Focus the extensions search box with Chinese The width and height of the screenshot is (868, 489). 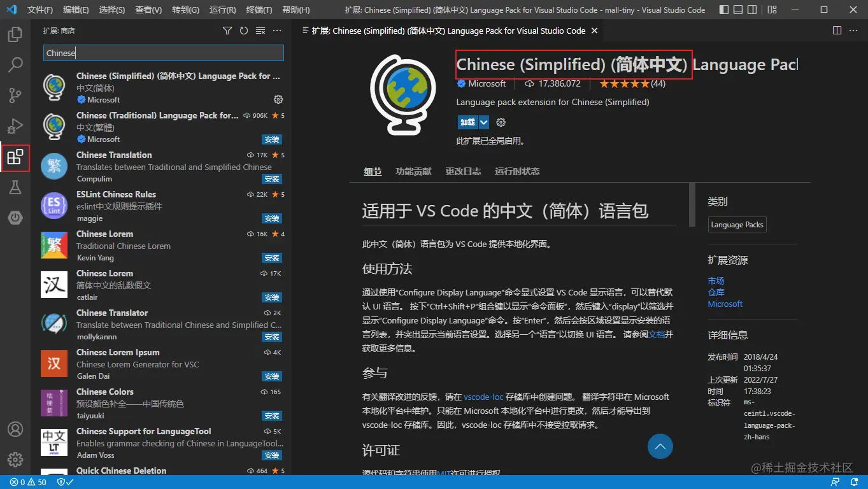pos(164,53)
